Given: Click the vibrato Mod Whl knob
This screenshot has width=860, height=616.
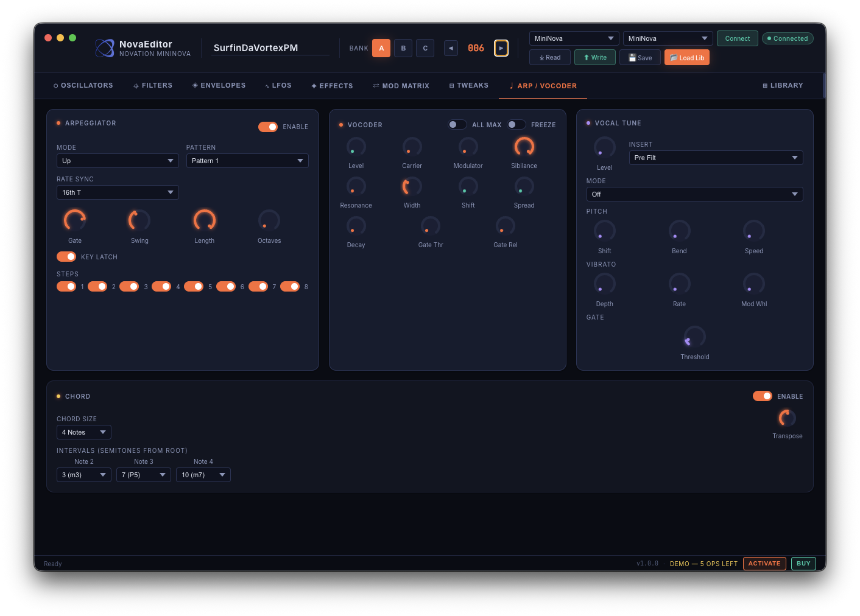Looking at the screenshot, I should click(x=754, y=284).
